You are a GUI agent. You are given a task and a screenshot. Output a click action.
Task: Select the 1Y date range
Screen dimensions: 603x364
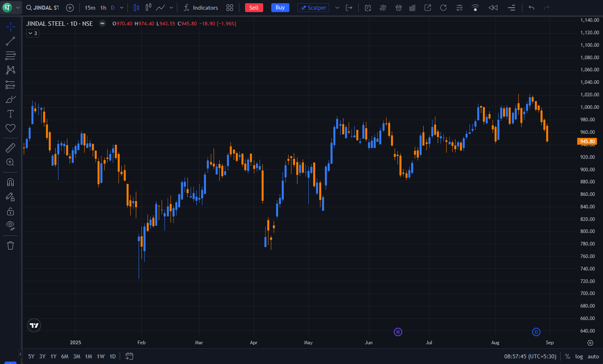click(53, 356)
